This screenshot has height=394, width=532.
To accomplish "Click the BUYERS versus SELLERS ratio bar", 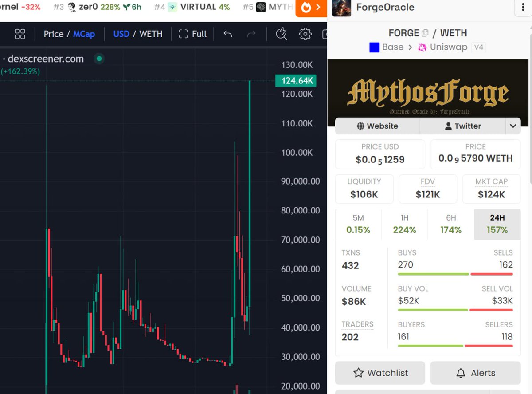I will (455, 346).
